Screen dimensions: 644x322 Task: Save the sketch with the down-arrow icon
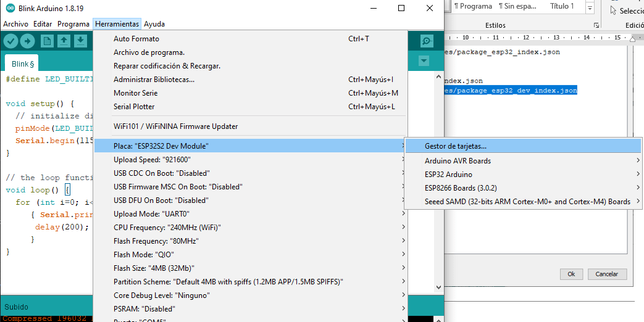[x=80, y=41]
